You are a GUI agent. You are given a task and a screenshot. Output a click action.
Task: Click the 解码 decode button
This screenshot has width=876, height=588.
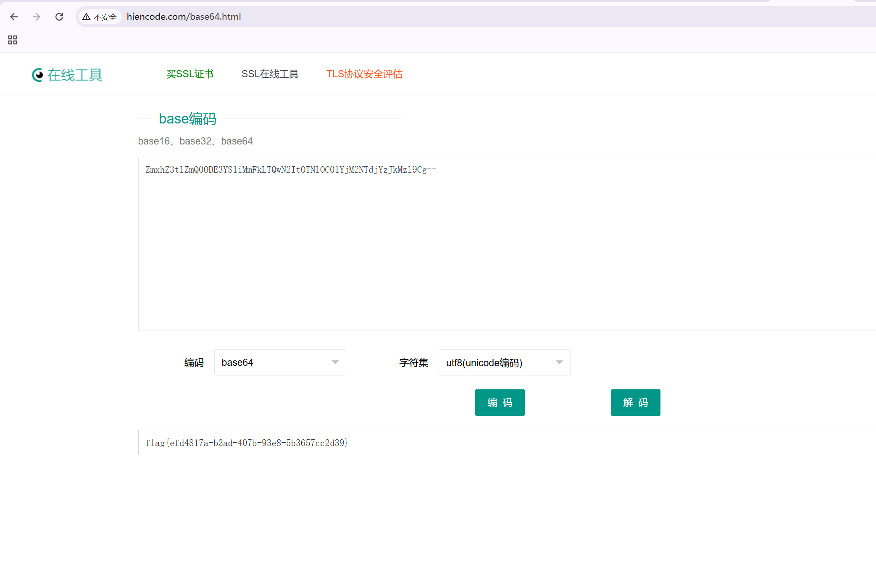[x=635, y=402]
